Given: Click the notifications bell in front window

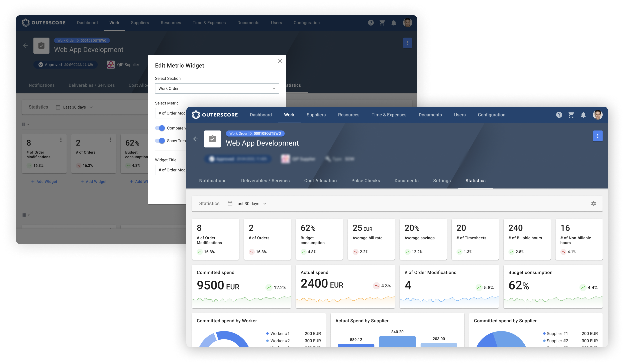Looking at the screenshot, I should click(x=583, y=115).
